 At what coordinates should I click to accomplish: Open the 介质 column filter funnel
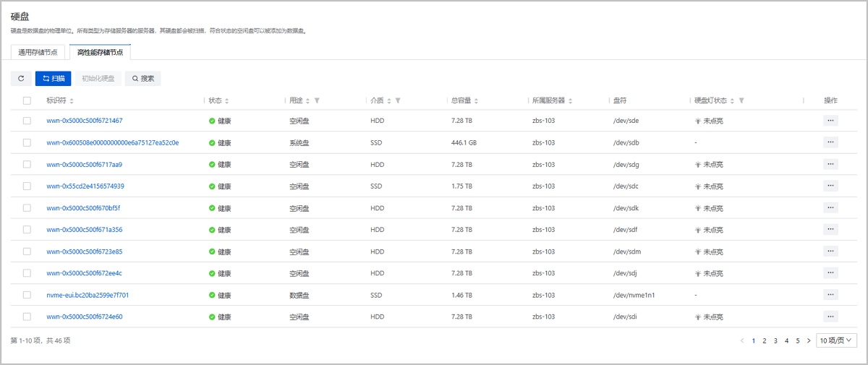(x=398, y=100)
